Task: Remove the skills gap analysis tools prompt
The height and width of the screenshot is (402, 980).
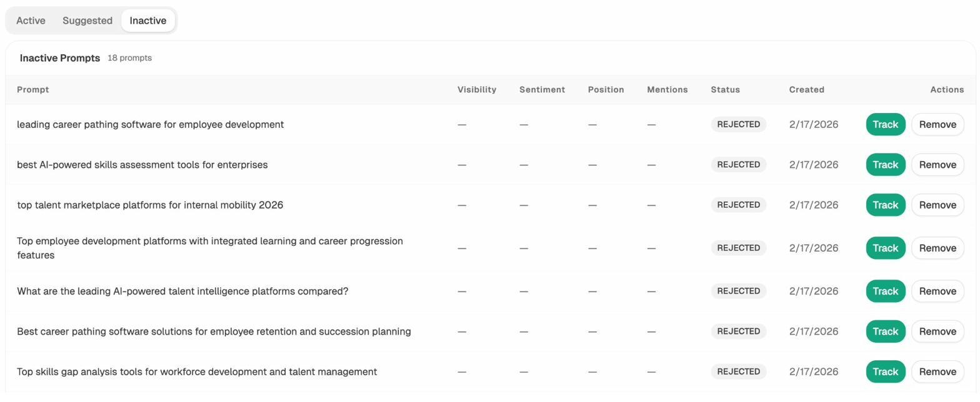Action: [937, 371]
